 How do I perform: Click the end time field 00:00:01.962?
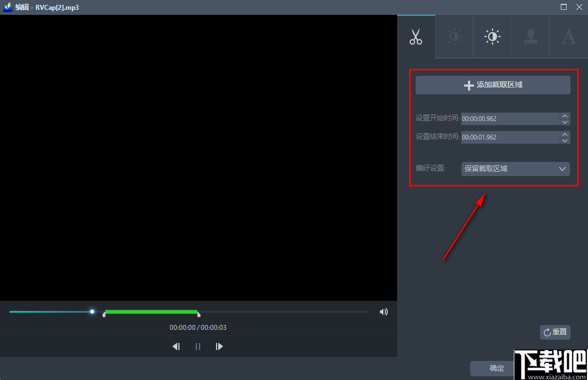pos(510,137)
